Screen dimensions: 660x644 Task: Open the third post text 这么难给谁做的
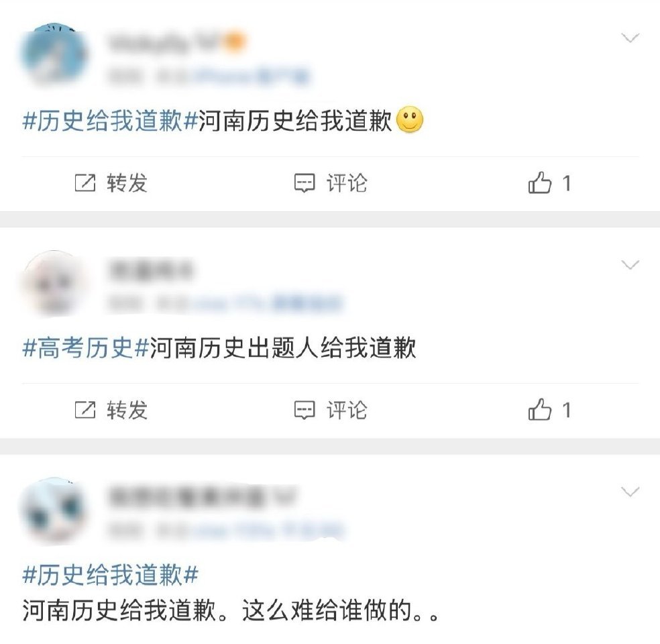pos(327,610)
